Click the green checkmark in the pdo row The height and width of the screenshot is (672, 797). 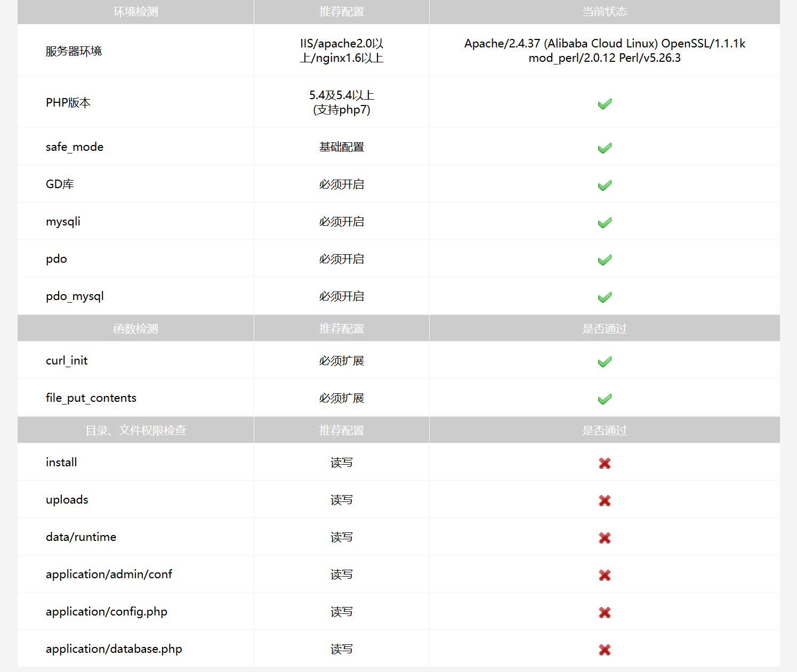click(x=605, y=260)
